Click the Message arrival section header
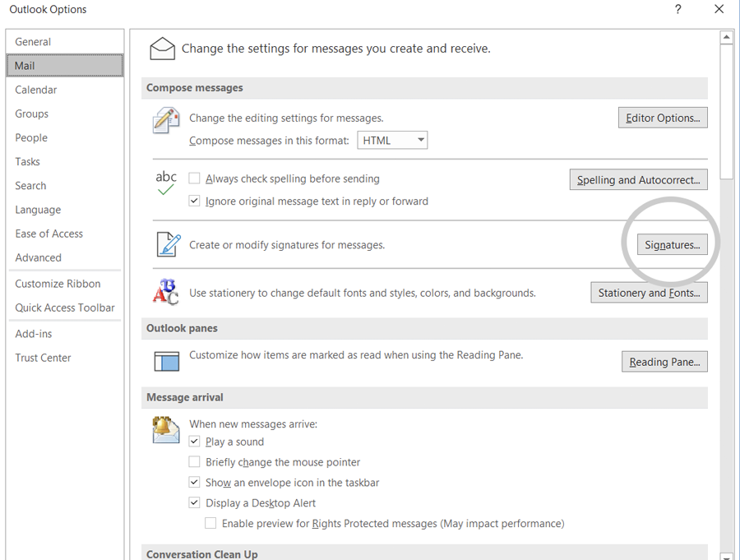This screenshot has height=560, width=740. pos(424,397)
